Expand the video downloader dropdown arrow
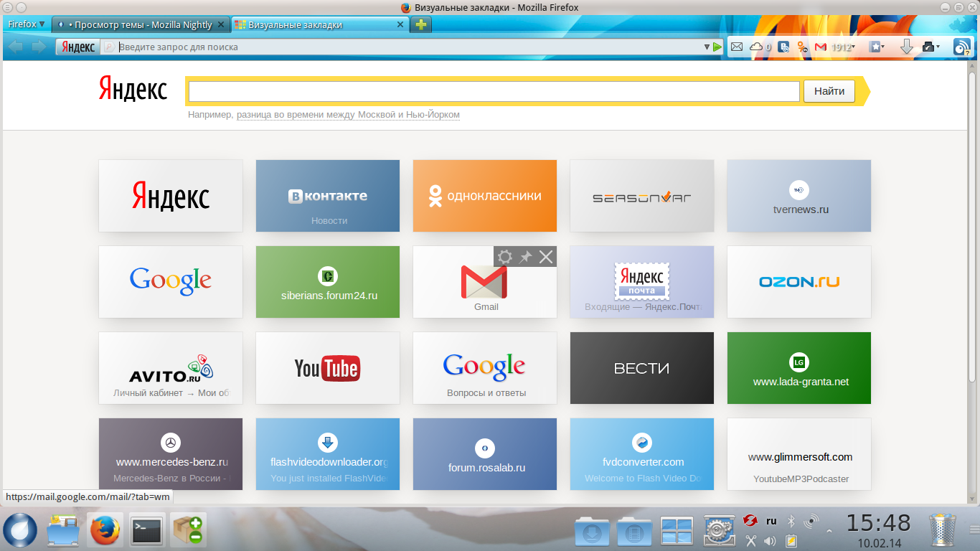 tap(938, 47)
